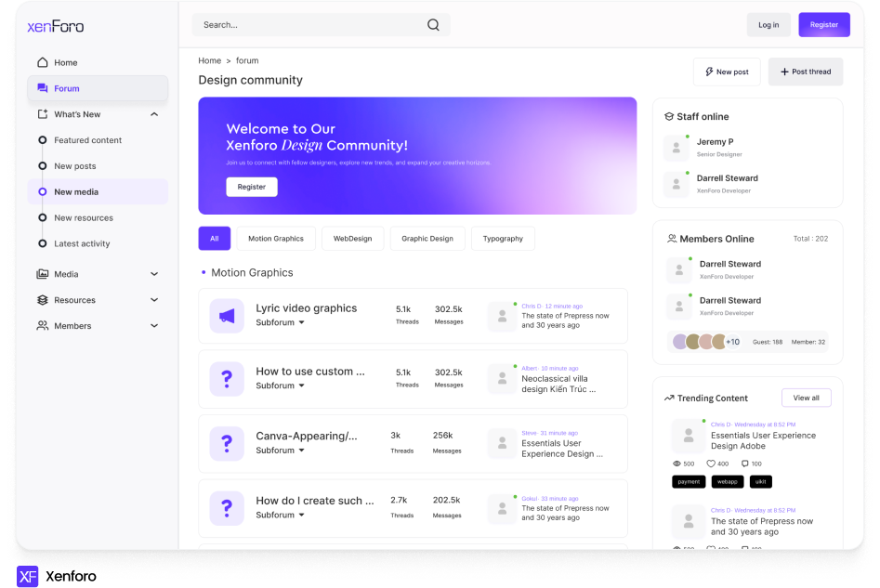880x588 pixels.
Task: Click the Members people icon in sidebar
Action: (42, 325)
